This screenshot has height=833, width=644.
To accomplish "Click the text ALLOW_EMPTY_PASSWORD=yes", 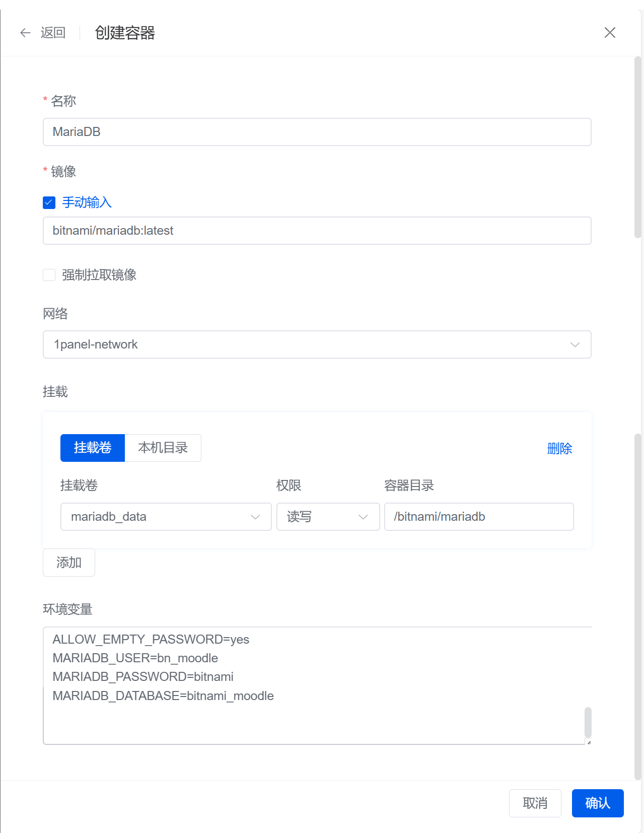I will coord(151,639).
